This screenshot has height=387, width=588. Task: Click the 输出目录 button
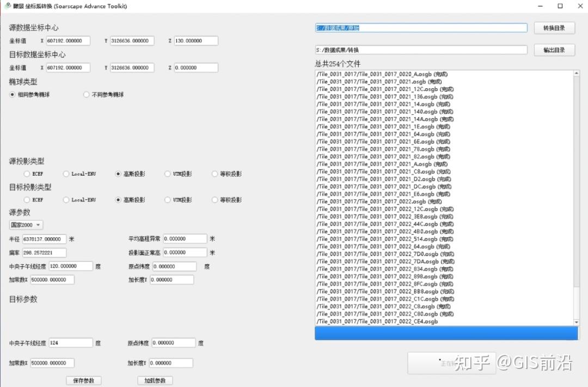[554, 50]
